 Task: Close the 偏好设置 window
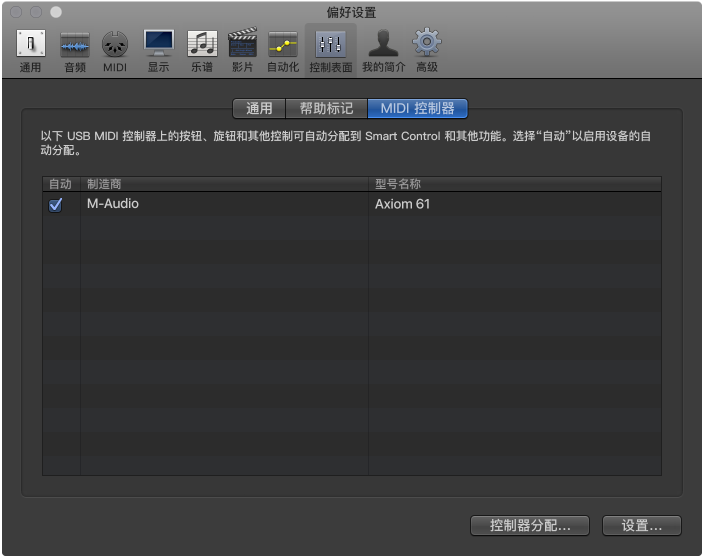pyautogui.click(x=16, y=12)
